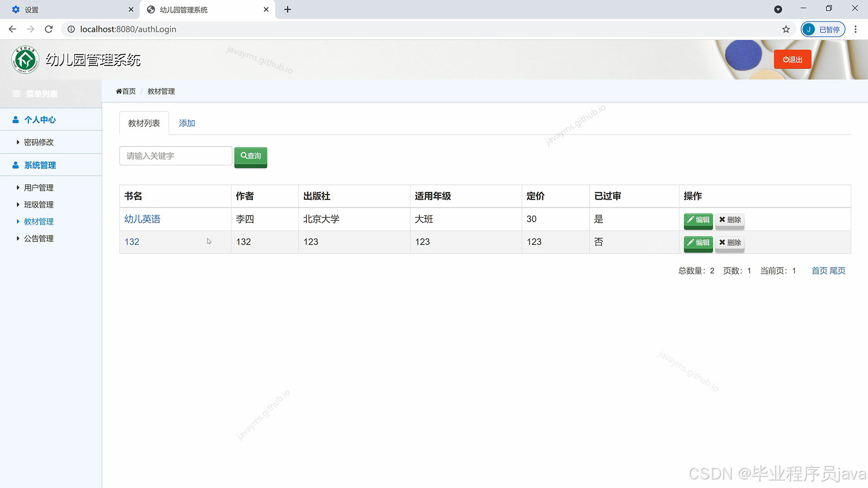Image resolution: width=868 pixels, height=488 pixels.
Task: Click the 系统管理 user icon
Action: (x=15, y=165)
